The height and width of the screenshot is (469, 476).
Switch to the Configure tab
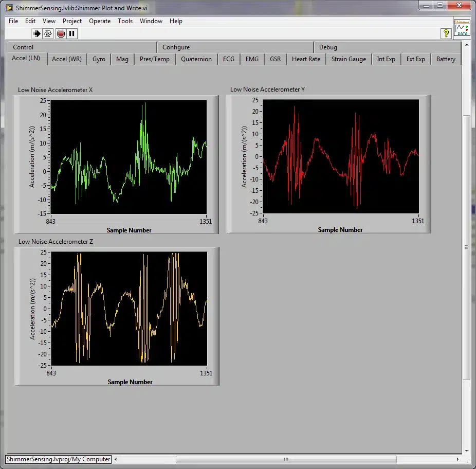click(235, 47)
